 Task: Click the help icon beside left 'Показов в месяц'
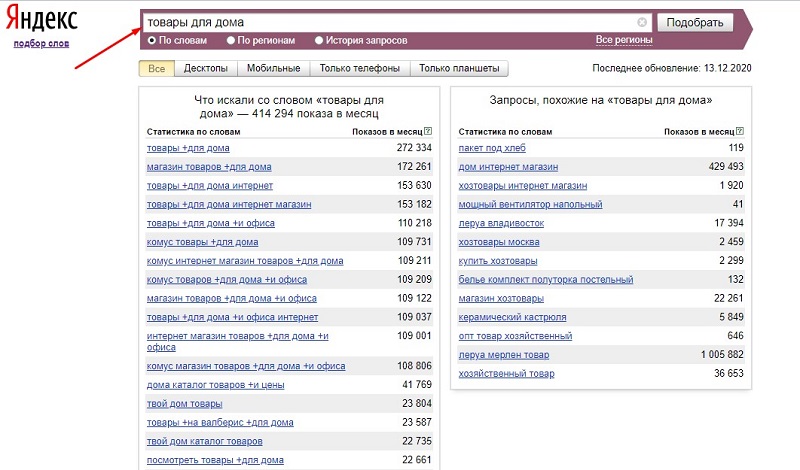(428, 132)
